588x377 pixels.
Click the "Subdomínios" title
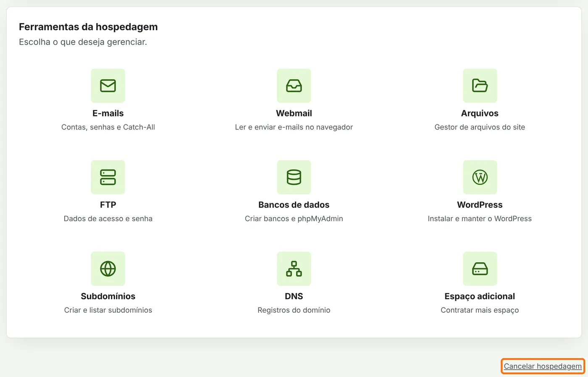pyautogui.click(x=108, y=296)
